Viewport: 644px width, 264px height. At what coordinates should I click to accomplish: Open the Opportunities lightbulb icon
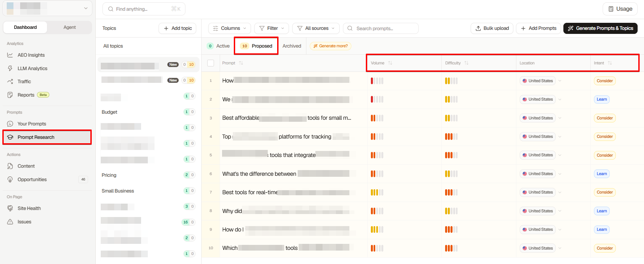point(10,179)
